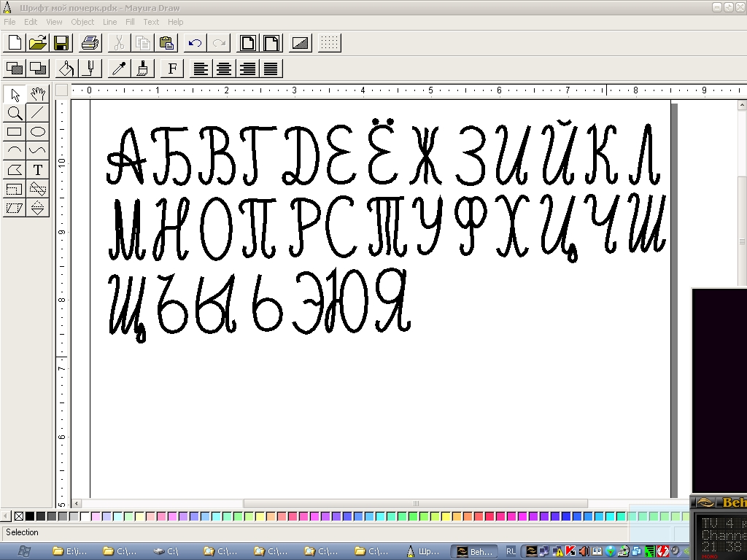Screen dimensions: 747x560
Task: Pick the eyedropper tool in toolbar
Action: (x=119, y=69)
